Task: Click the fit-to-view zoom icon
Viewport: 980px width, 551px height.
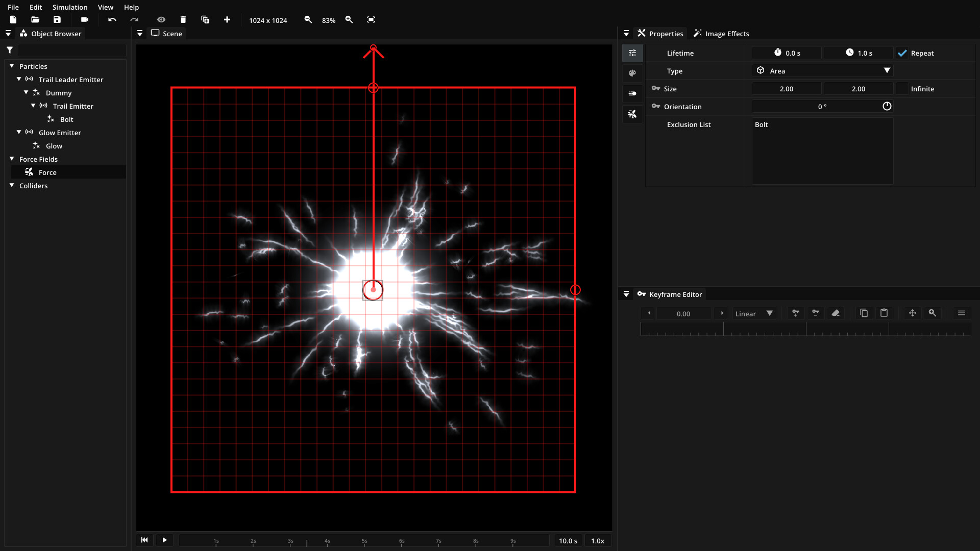Action: [x=371, y=20]
